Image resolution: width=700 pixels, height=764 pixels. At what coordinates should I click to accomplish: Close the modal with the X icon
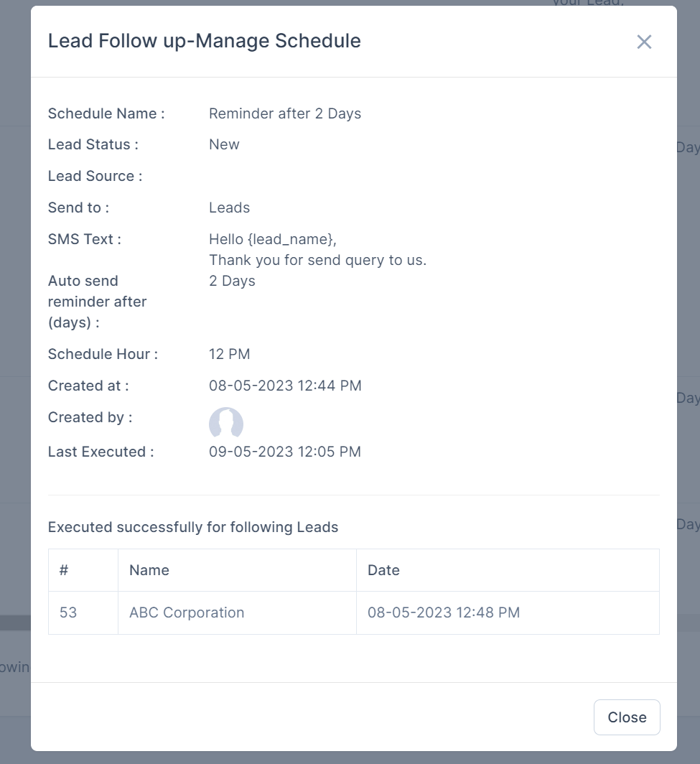[644, 42]
